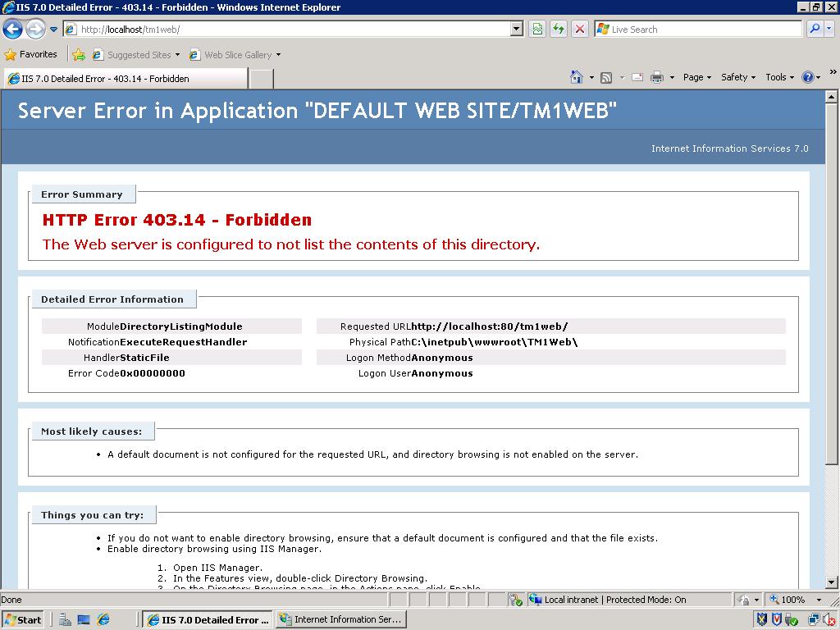Switch to IIS 7.0 Detailed Error taskbar button

coord(208,620)
